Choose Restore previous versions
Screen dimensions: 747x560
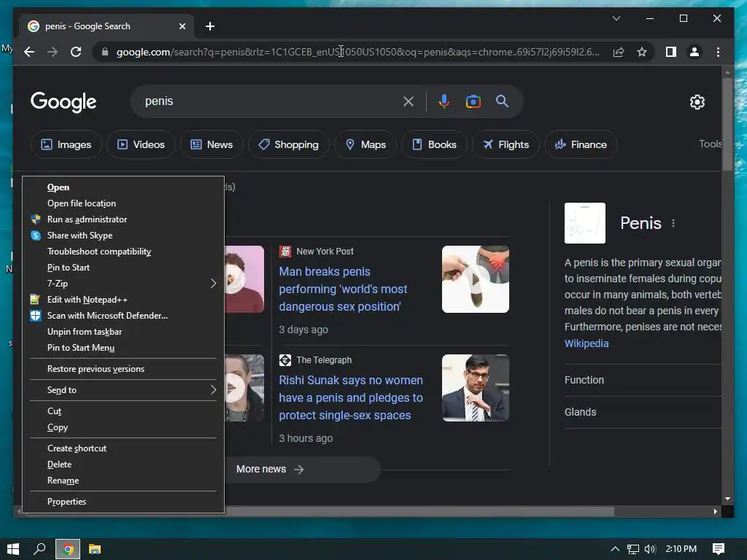[x=123, y=369]
